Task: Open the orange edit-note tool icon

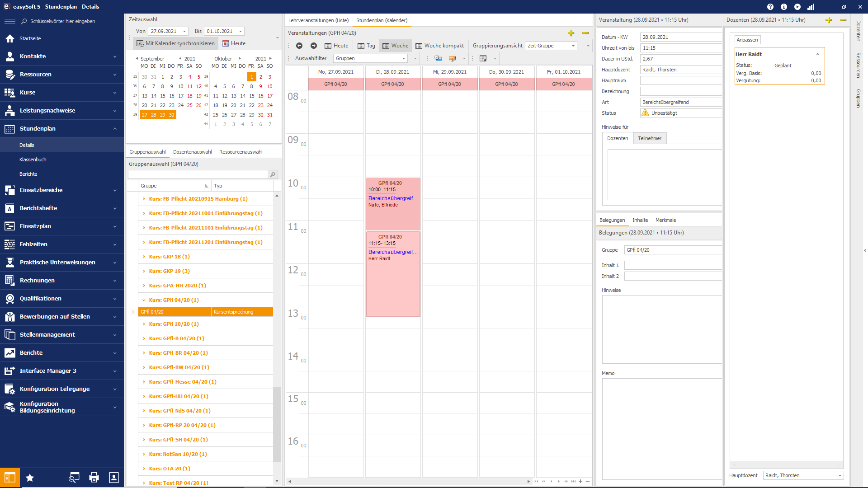Action: (x=452, y=58)
